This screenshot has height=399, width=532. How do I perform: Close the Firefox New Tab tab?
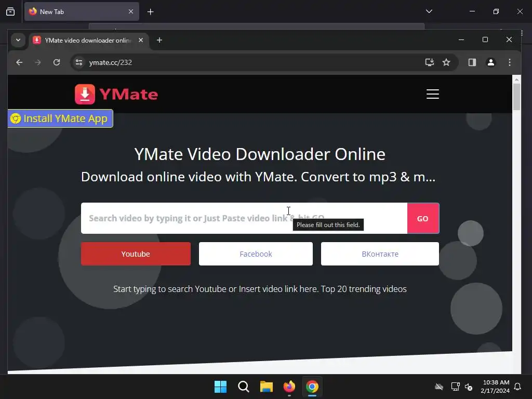[x=131, y=11]
